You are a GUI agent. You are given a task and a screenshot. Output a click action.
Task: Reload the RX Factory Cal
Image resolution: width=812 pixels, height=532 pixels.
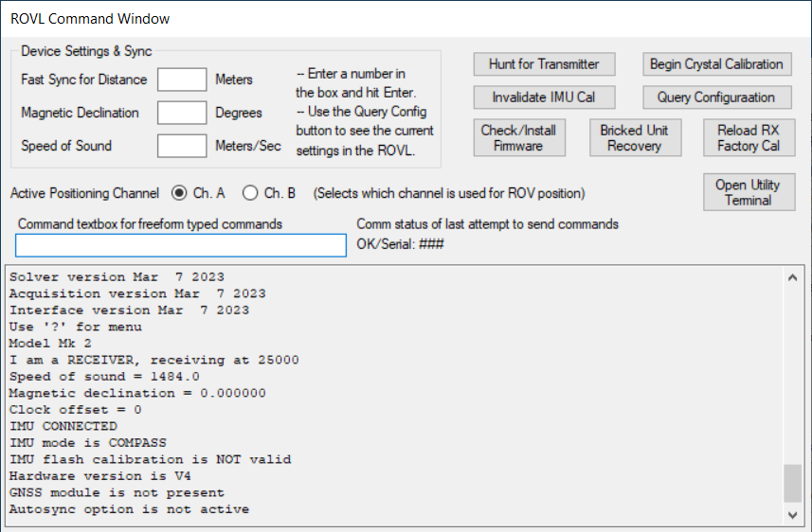(x=749, y=138)
